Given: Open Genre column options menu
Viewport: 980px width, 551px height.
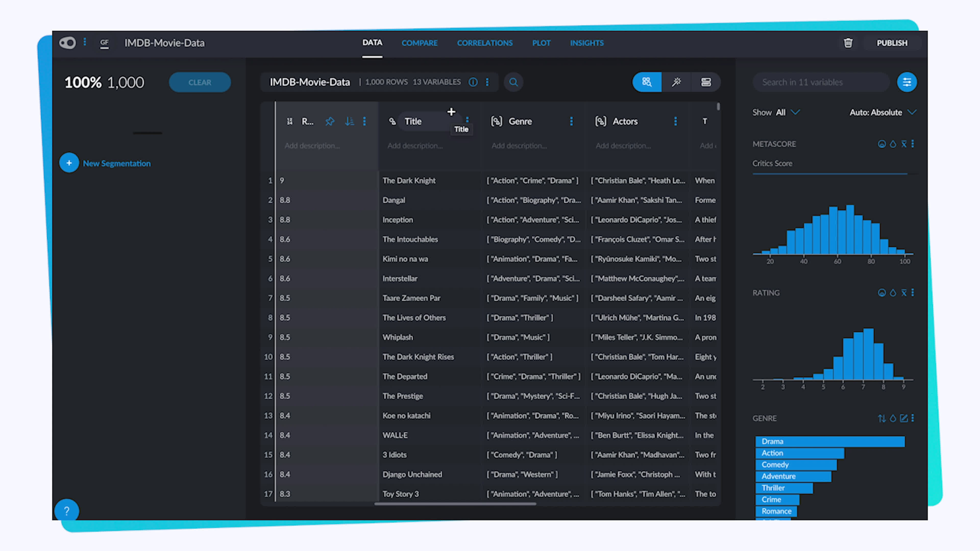Looking at the screenshot, I should (571, 121).
